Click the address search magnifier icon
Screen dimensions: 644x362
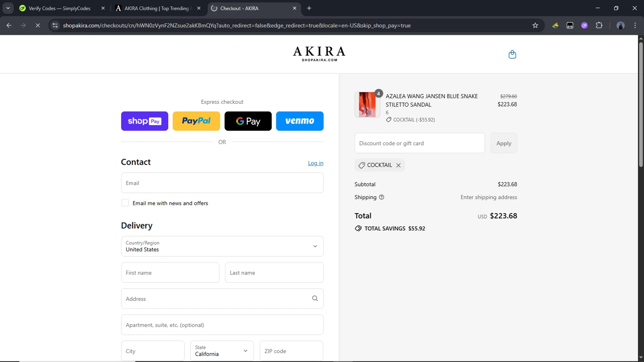click(x=315, y=299)
